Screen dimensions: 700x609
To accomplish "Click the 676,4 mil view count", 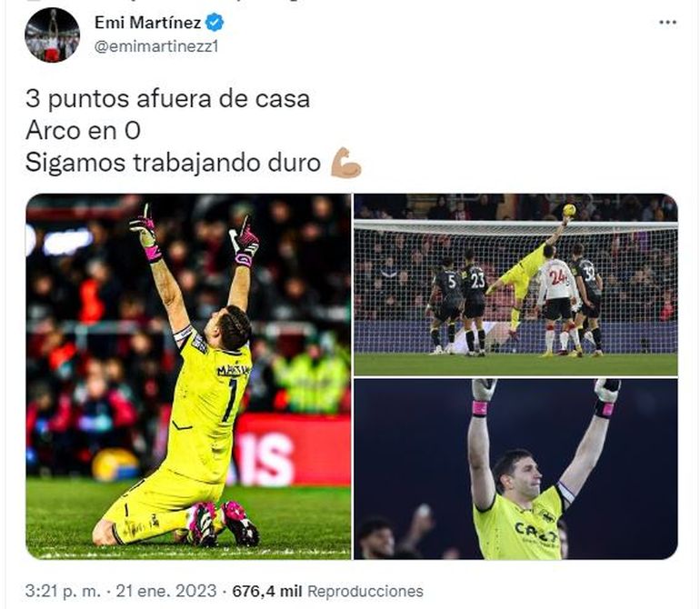I will [x=267, y=591].
